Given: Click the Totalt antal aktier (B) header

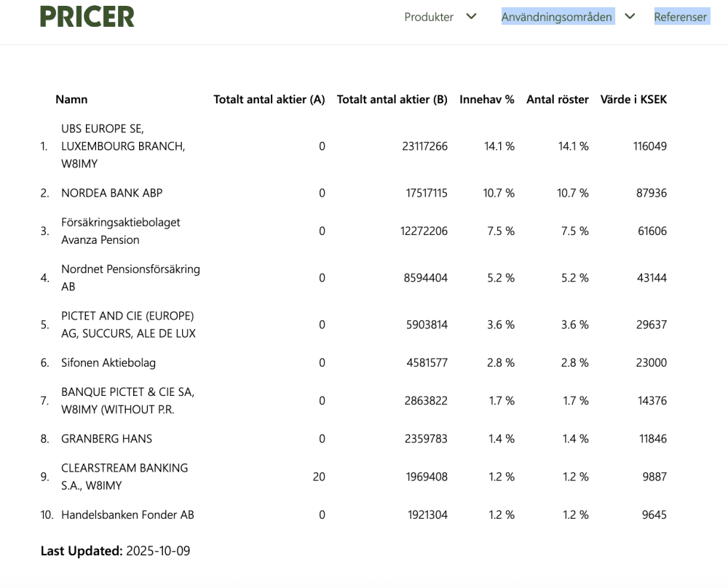Looking at the screenshot, I should [392, 99].
